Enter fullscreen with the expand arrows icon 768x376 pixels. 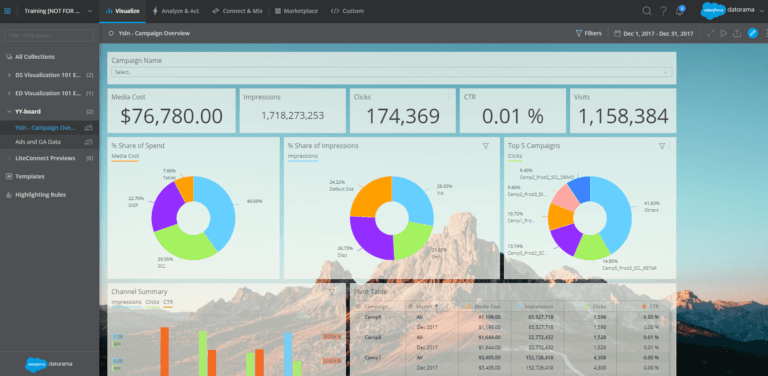point(710,33)
